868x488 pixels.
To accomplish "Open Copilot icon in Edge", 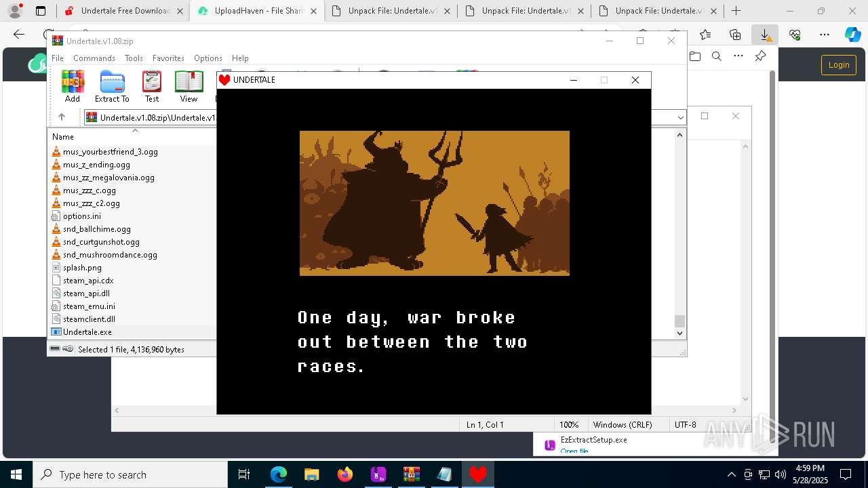I will tap(852, 35).
